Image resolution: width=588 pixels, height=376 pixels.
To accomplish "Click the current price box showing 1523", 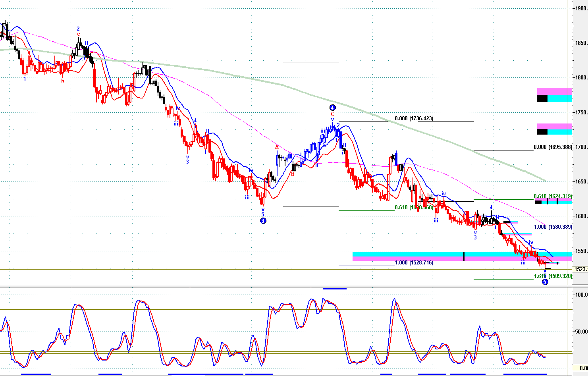I will 581,269.
